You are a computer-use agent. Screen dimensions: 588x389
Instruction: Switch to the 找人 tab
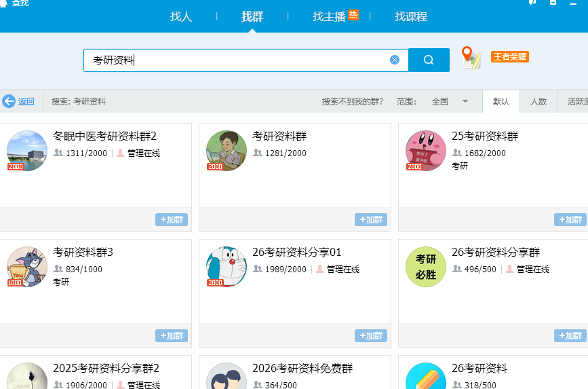click(181, 16)
